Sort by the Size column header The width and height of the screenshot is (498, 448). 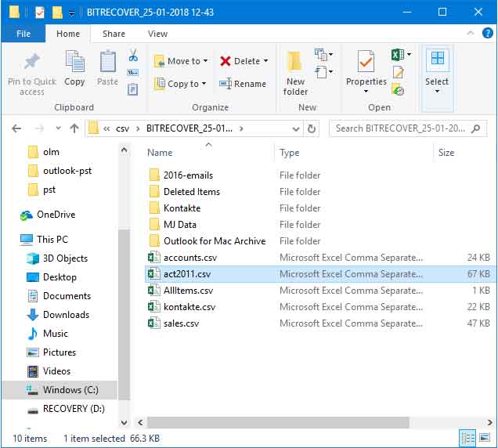point(446,153)
